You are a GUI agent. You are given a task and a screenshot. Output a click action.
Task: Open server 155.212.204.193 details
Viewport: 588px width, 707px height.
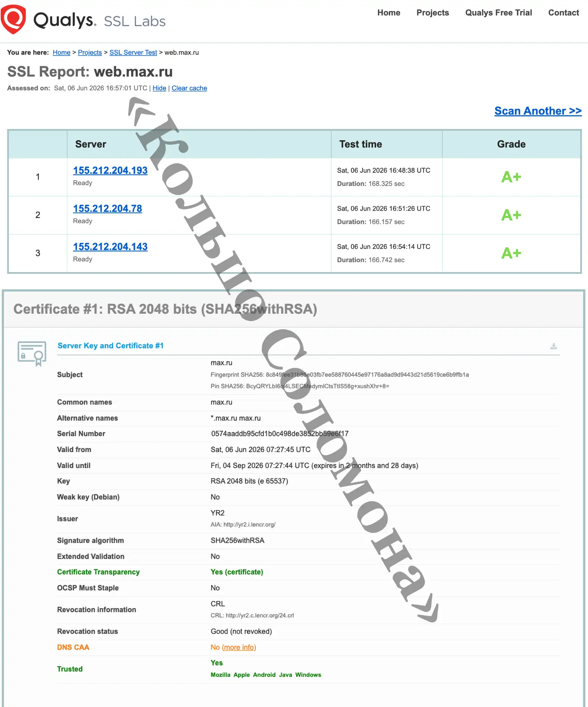(x=110, y=170)
